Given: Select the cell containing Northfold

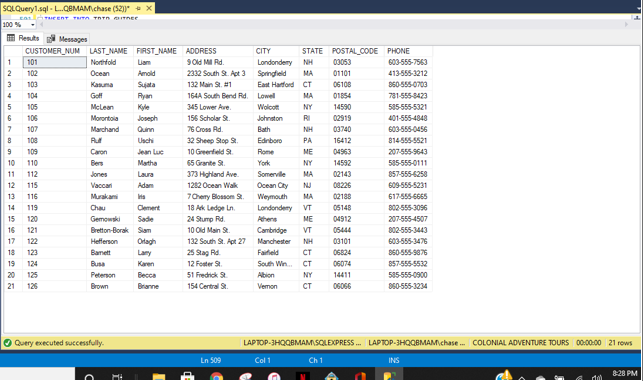Looking at the screenshot, I should coord(110,62).
